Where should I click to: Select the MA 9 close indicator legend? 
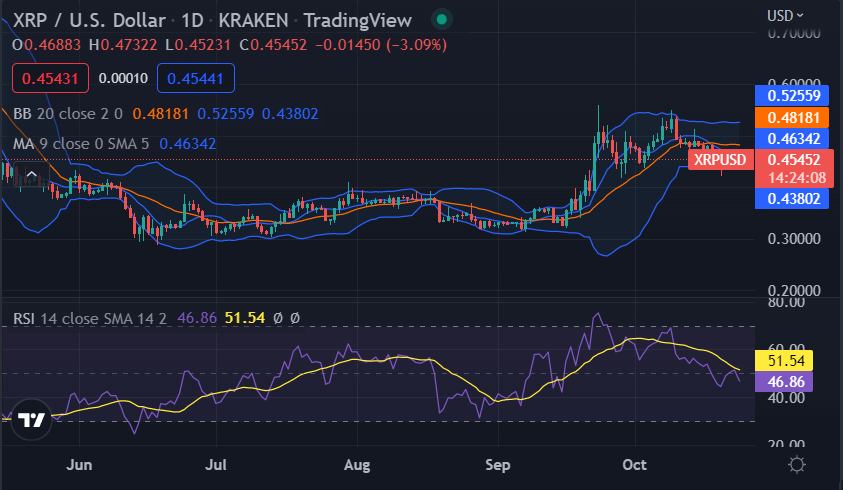(x=81, y=144)
